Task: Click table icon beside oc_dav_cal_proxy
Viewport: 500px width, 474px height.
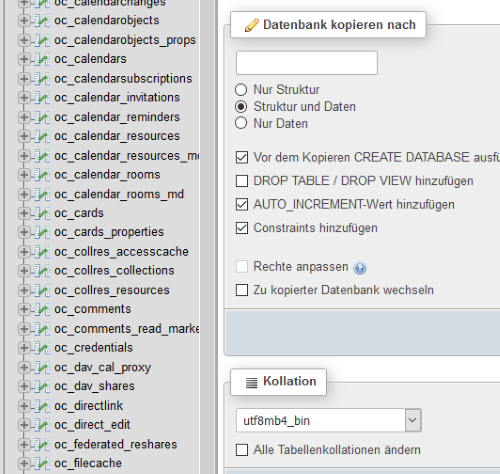Action: coord(42,367)
